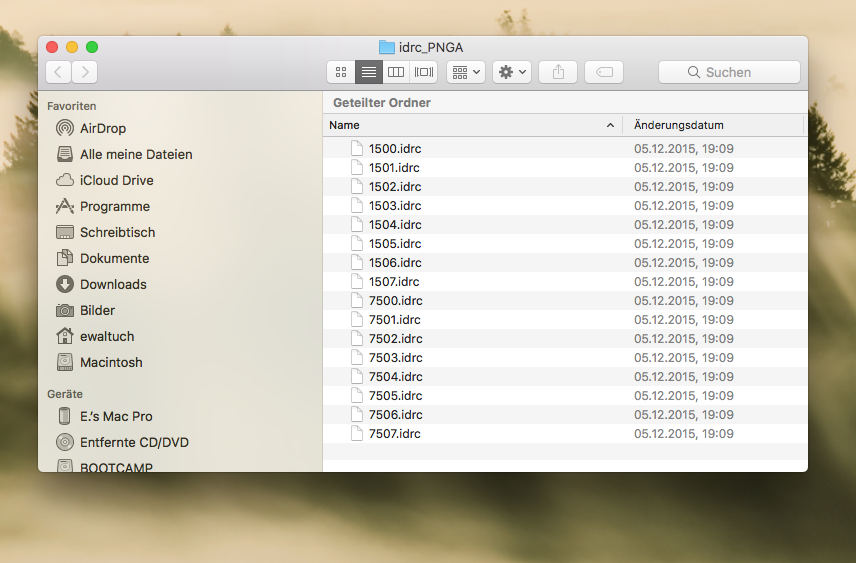Switch to column view

pos(396,72)
